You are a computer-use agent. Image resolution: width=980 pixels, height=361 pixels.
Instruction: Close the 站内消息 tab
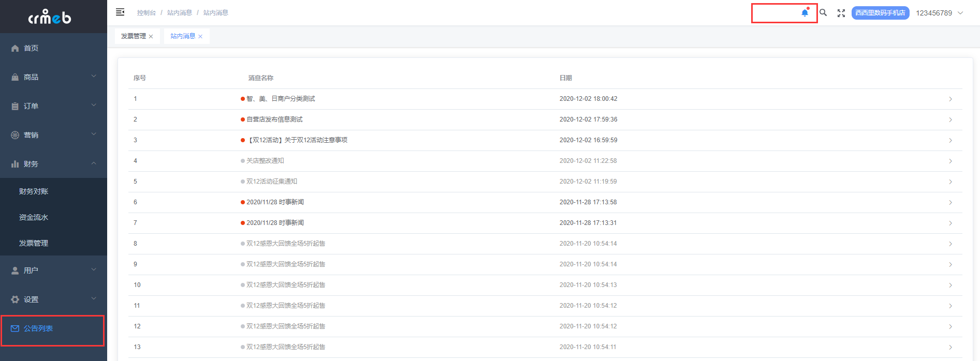(x=200, y=36)
